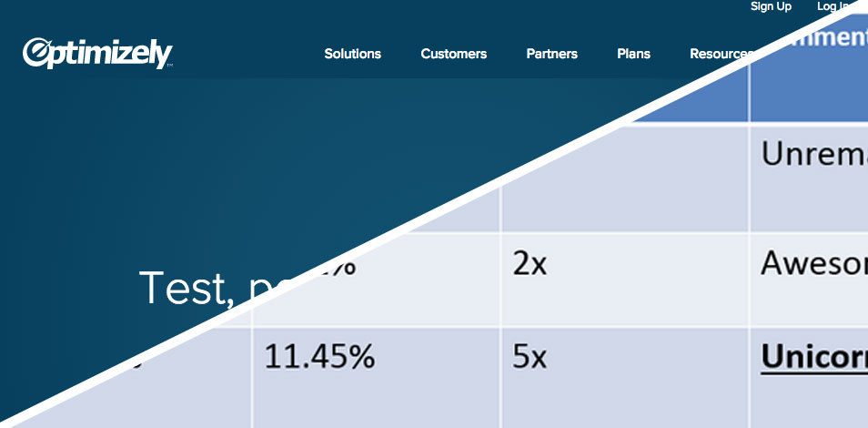Image resolution: width=868 pixels, height=428 pixels.
Task: Go to the Partners page
Action: click(551, 54)
